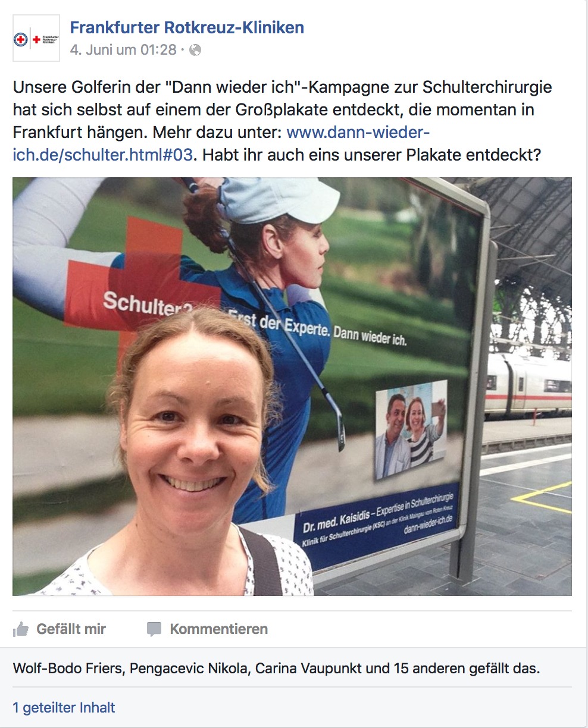Open Carina Vaupunkt profile
Viewport: 588px width, 728px height.
click(x=308, y=669)
